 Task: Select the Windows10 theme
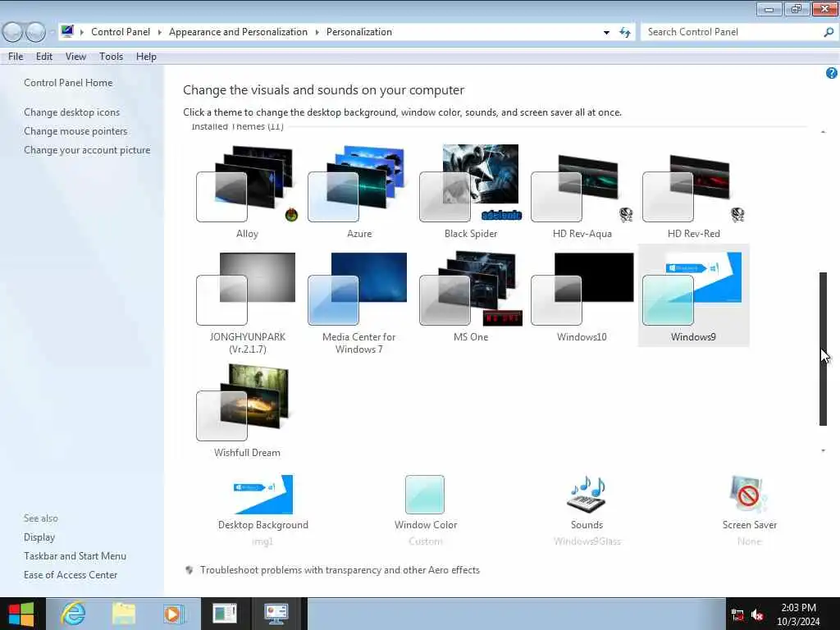(582, 295)
